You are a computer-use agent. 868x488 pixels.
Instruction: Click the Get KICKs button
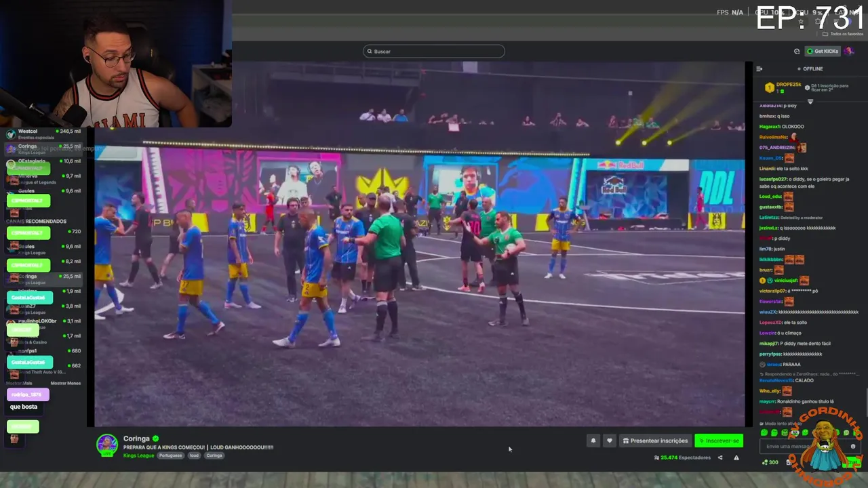[x=823, y=51]
